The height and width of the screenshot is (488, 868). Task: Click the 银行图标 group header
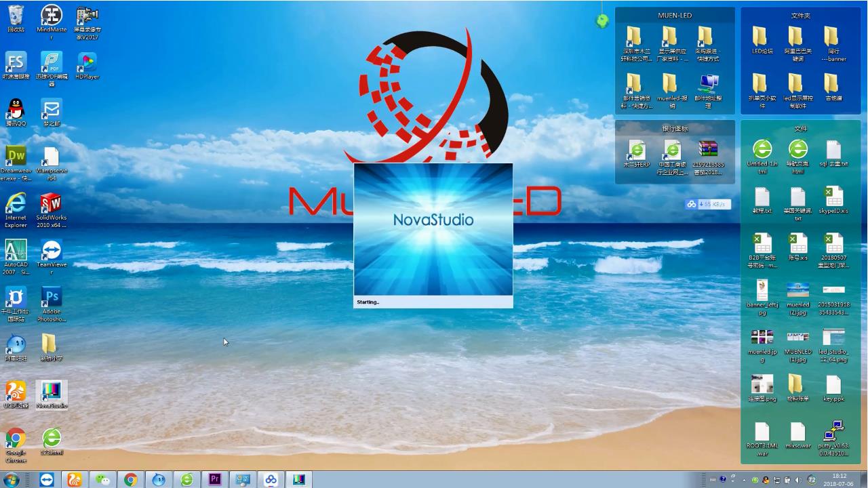[x=675, y=128]
